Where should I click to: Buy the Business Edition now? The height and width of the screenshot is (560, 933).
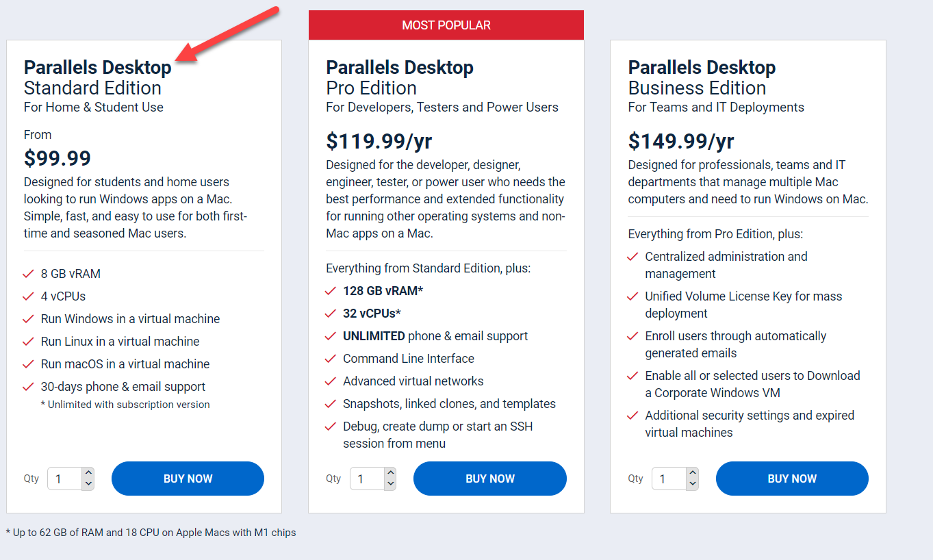792,479
